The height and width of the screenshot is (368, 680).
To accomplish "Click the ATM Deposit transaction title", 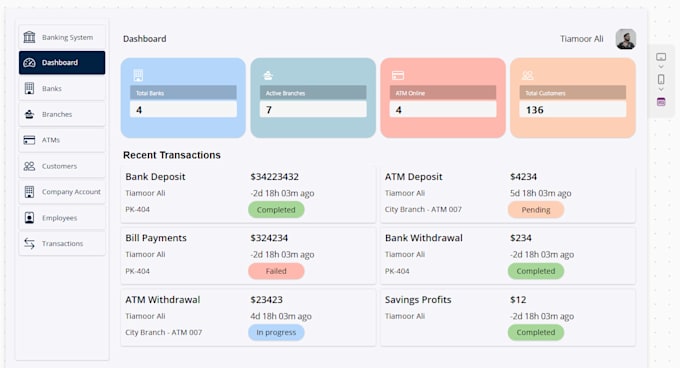I will (414, 177).
